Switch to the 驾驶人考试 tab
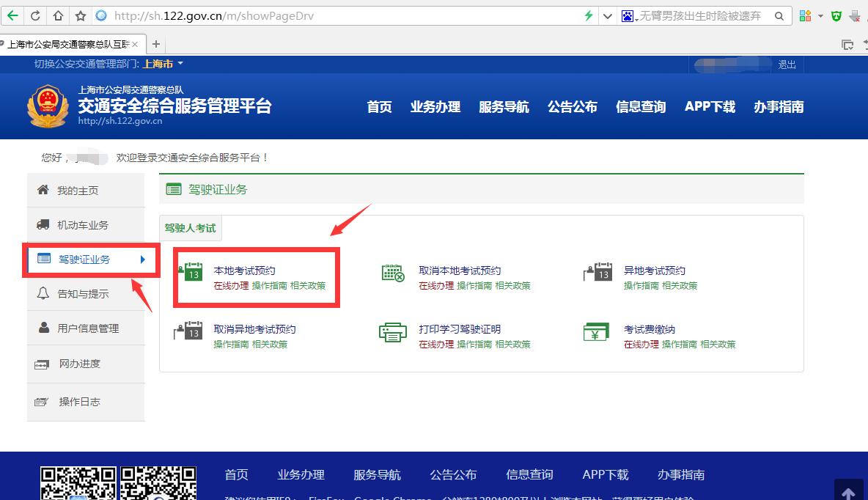Viewport: 868px width, 500px height. (190, 227)
